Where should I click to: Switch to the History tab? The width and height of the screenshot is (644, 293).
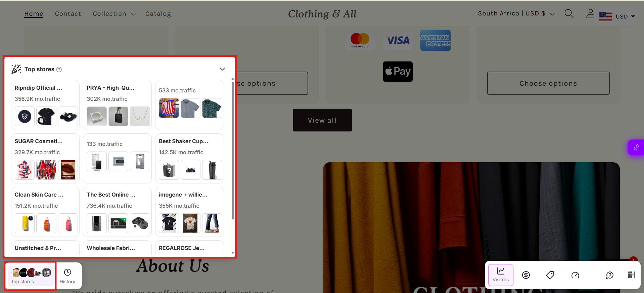pyautogui.click(x=67, y=276)
